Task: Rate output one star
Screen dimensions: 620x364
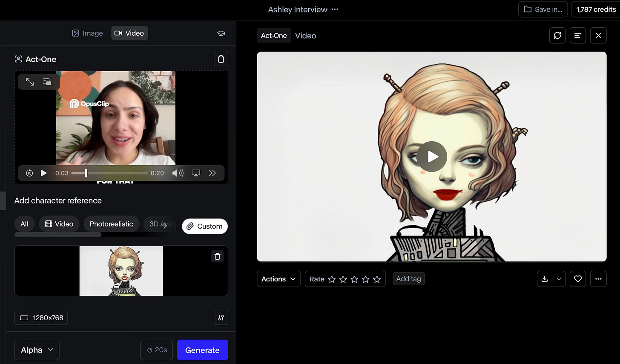Action: (332, 279)
